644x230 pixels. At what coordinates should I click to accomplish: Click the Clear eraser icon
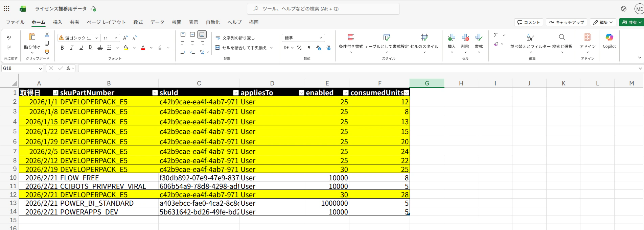(496, 44)
